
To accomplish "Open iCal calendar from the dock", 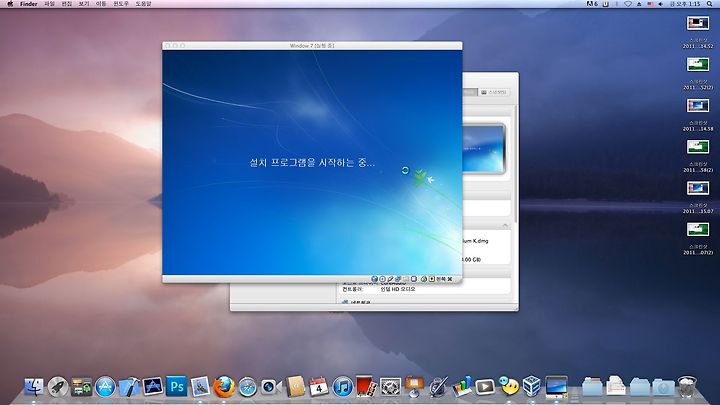I will point(318,387).
